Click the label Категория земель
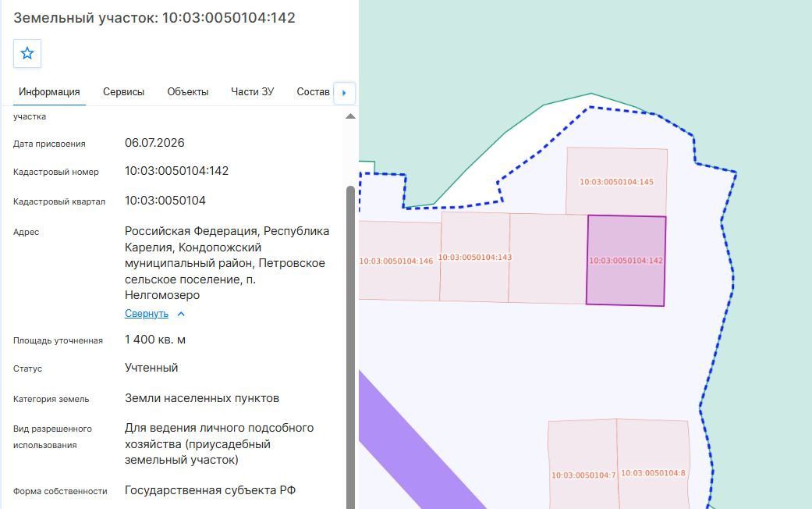 [51, 399]
